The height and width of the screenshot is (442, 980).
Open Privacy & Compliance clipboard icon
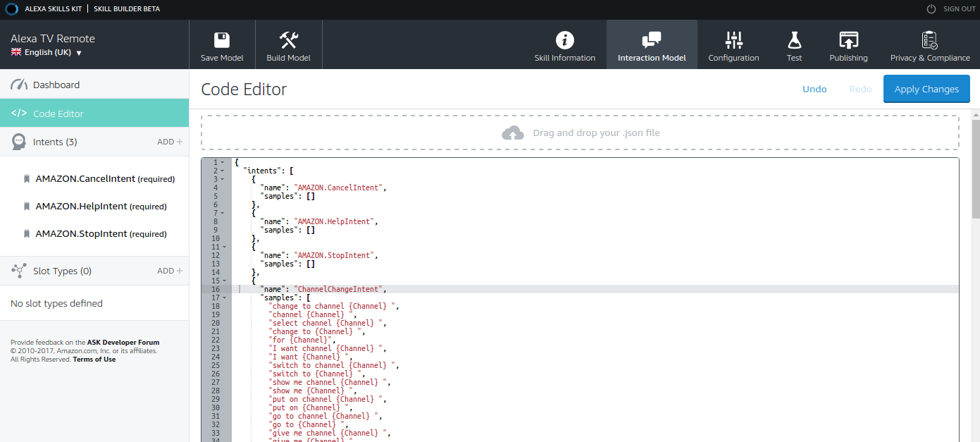(x=930, y=40)
